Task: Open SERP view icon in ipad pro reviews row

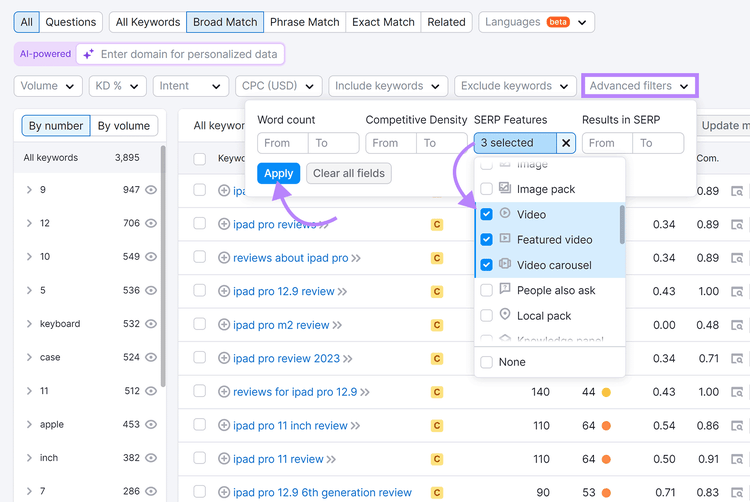Action: pos(737,224)
